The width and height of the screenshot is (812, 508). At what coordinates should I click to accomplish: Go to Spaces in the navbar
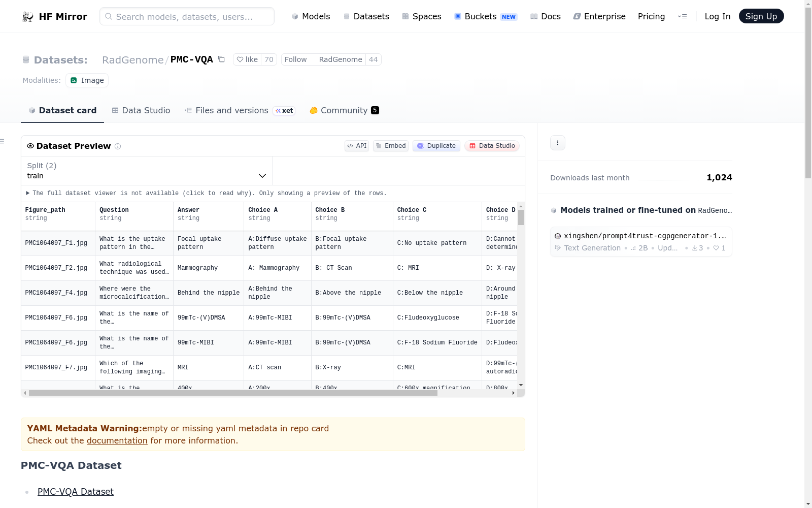click(x=422, y=16)
